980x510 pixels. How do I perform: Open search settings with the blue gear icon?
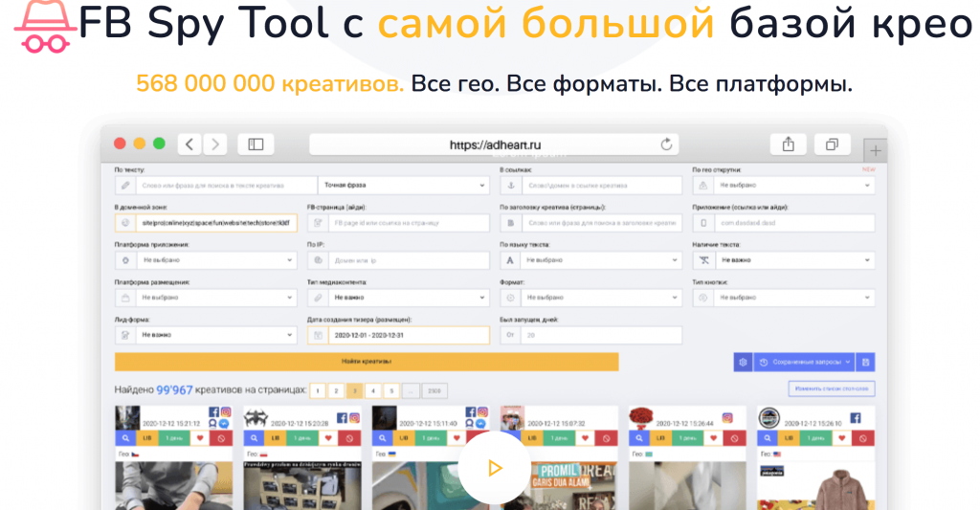pyautogui.click(x=743, y=362)
